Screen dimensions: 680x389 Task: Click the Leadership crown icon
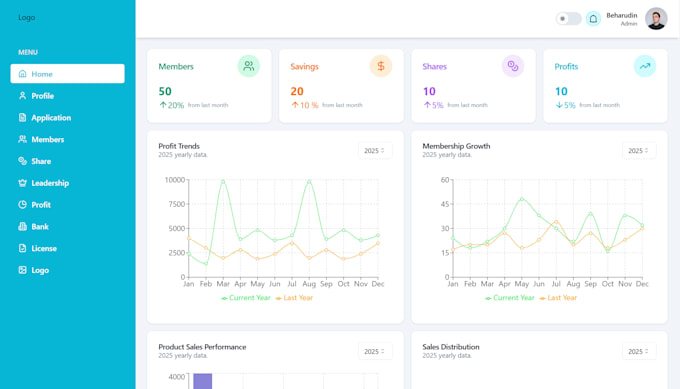(23, 183)
